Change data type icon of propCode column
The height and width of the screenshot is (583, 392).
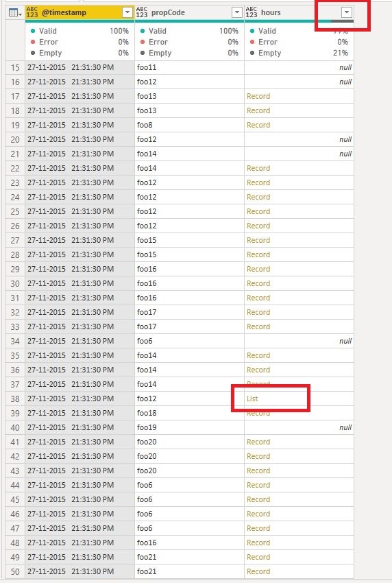pyautogui.click(x=142, y=12)
